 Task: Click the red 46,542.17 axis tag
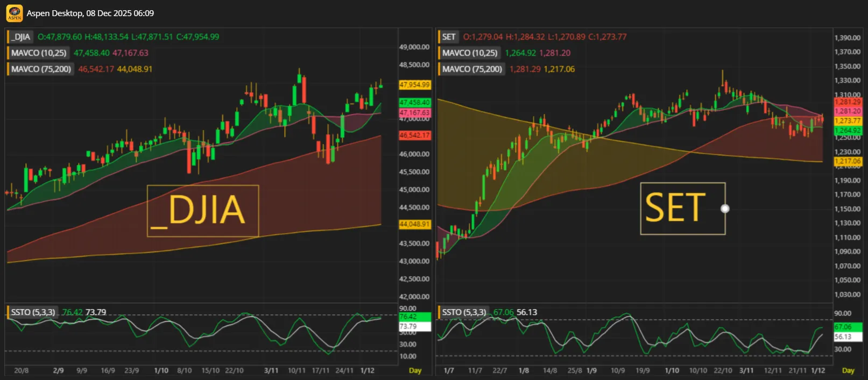[x=414, y=135]
